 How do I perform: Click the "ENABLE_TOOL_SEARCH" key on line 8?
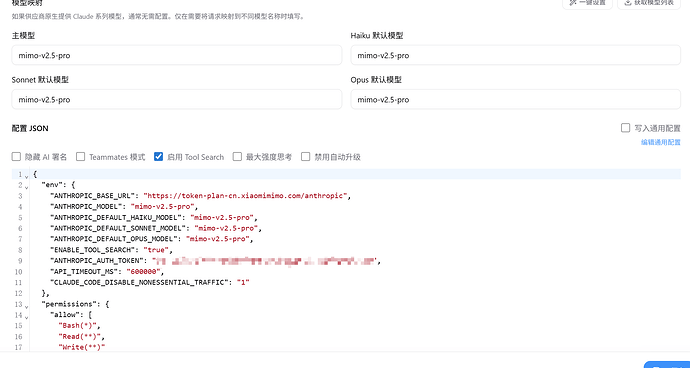coord(92,250)
